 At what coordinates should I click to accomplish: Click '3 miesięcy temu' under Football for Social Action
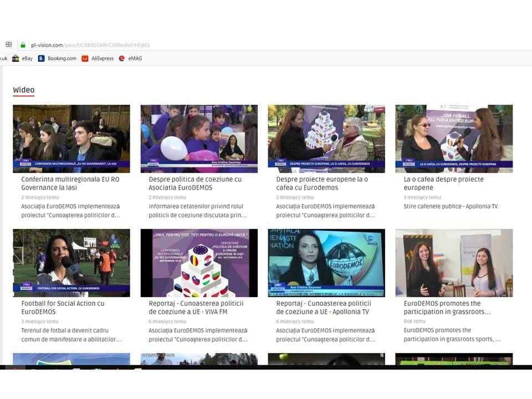point(40,321)
